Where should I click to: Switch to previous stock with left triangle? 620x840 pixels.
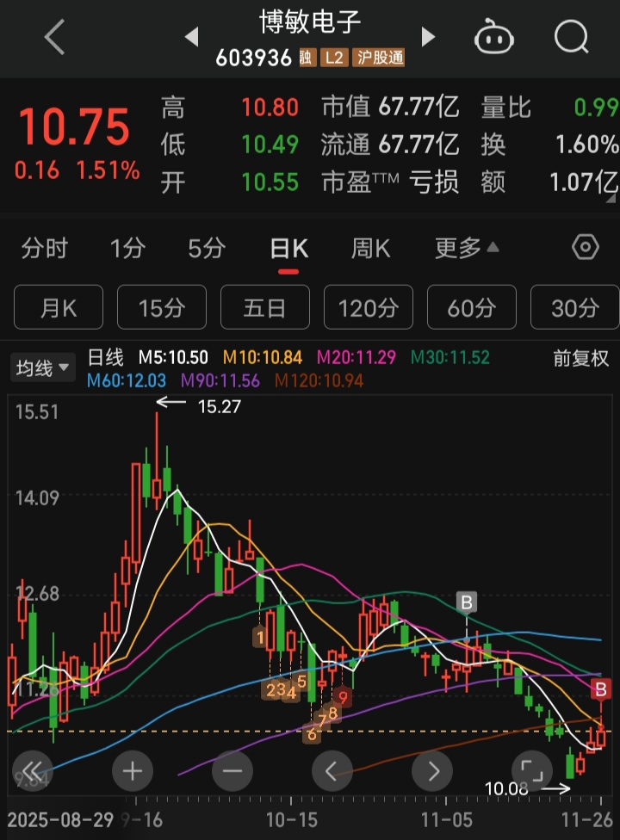[192, 37]
